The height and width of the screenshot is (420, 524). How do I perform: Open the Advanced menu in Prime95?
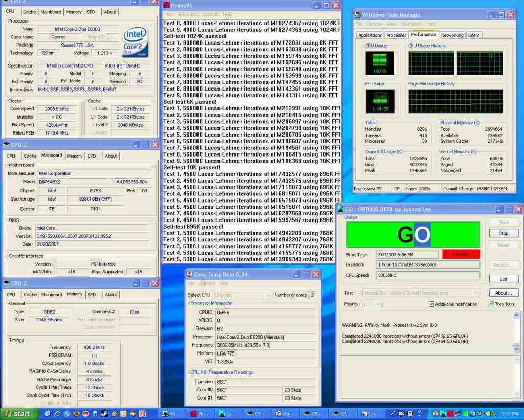[x=188, y=14]
